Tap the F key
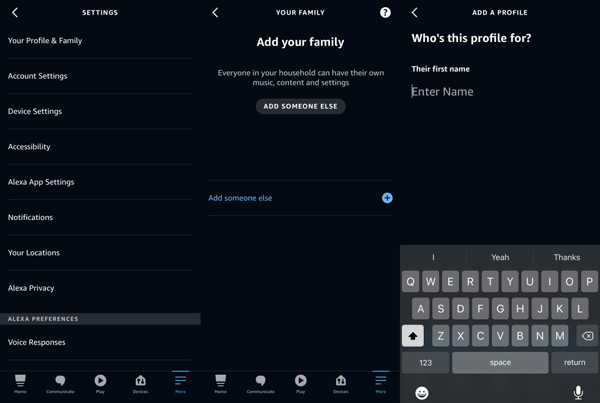 pos(480,308)
